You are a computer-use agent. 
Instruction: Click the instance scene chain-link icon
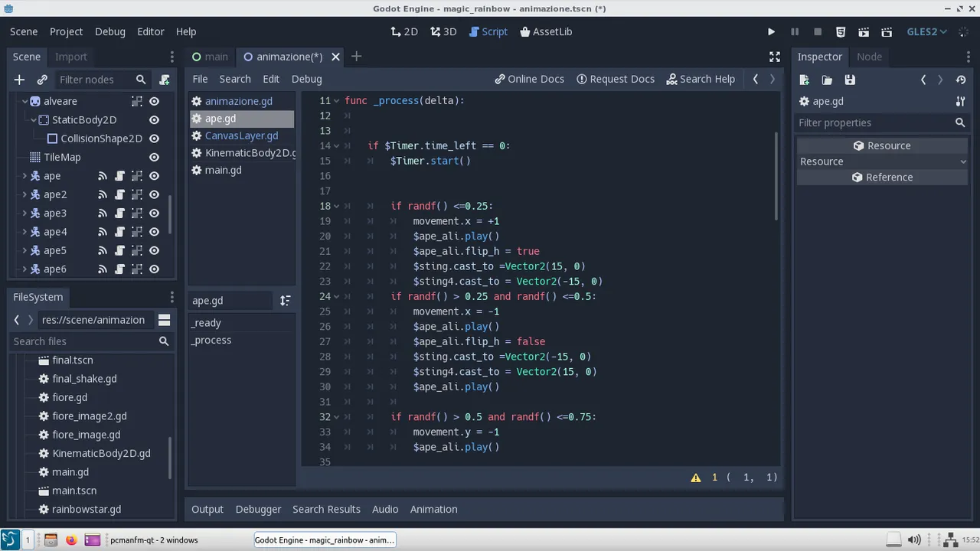tap(42, 80)
